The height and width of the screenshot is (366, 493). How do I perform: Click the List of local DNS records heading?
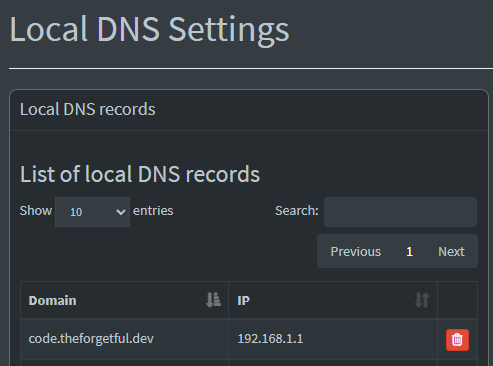140,174
